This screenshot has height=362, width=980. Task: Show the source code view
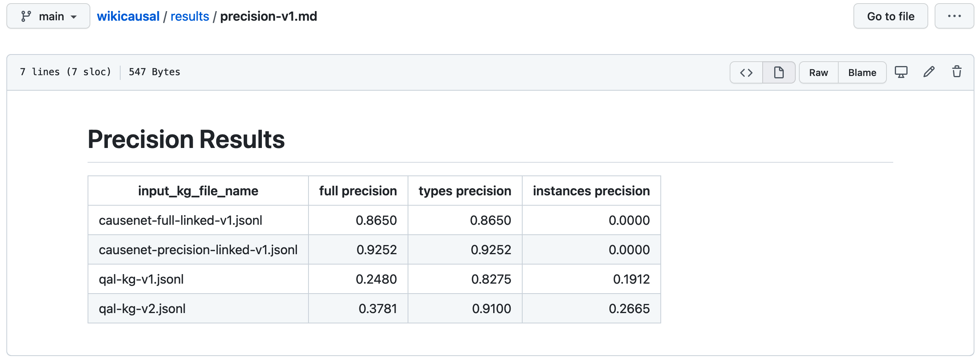click(746, 72)
